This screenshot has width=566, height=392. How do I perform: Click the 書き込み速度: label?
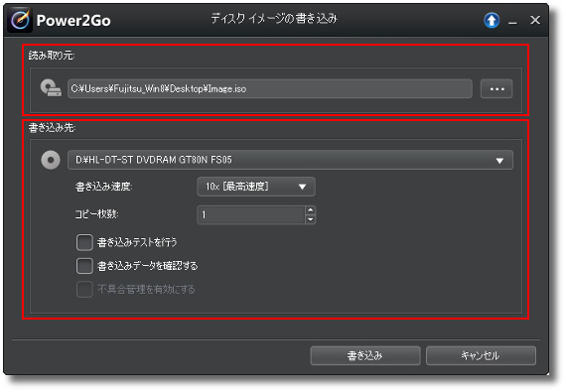tap(104, 187)
